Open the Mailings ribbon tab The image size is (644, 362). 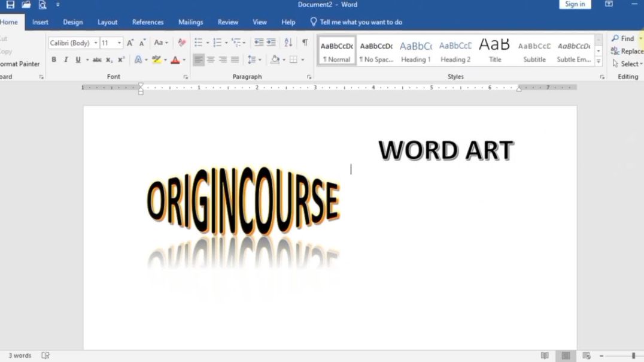190,22
